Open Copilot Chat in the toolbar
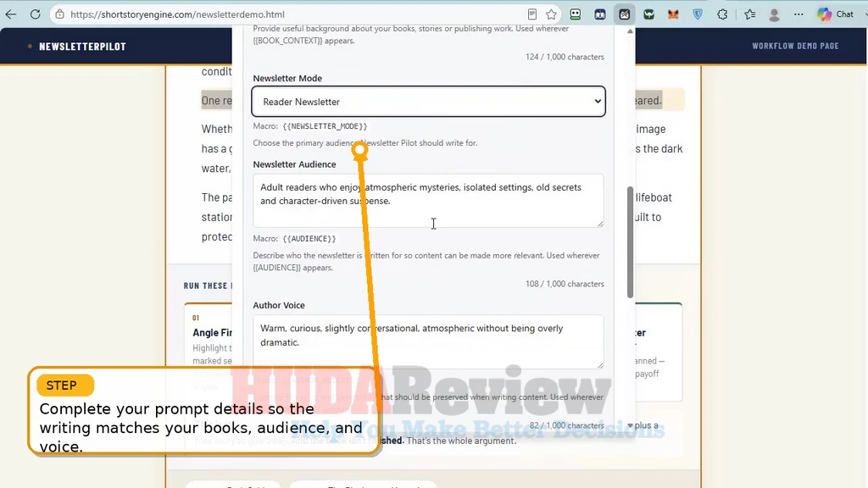868x488 pixels. [x=836, y=14]
